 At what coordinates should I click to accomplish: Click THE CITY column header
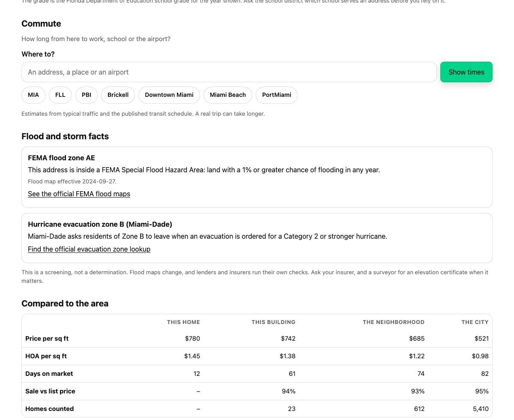coord(475,322)
